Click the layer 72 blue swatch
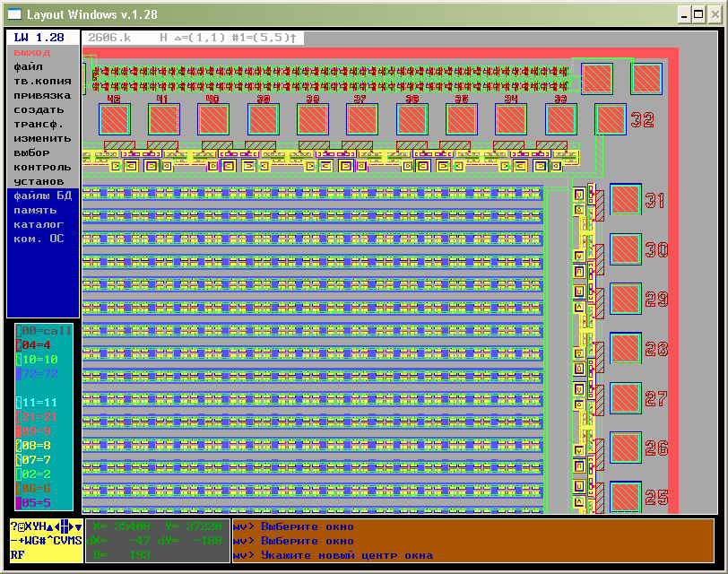The height and width of the screenshot is (574, 728). point(19,374)
